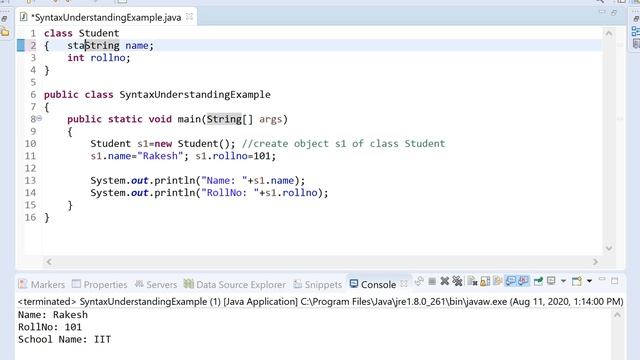Click the Java file icon on editor tab
The width and height of the screenshot is (640, 360).
(x=24, y=17)
